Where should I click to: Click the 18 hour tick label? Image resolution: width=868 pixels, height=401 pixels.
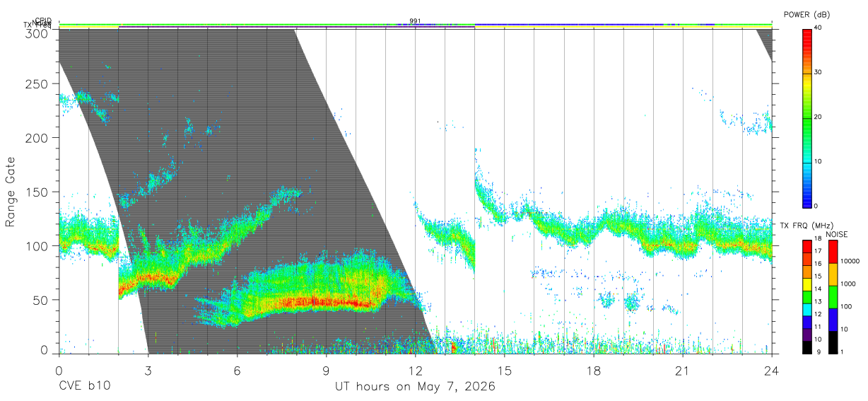(593, 371)
